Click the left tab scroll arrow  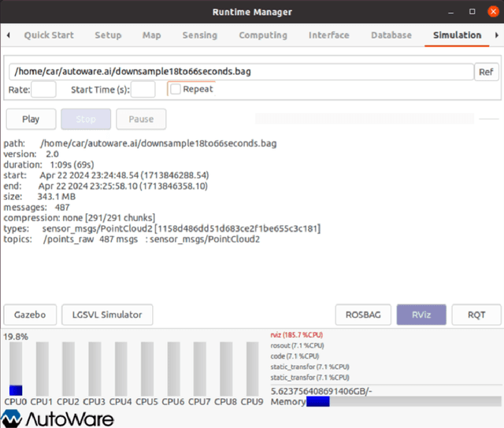8,35
